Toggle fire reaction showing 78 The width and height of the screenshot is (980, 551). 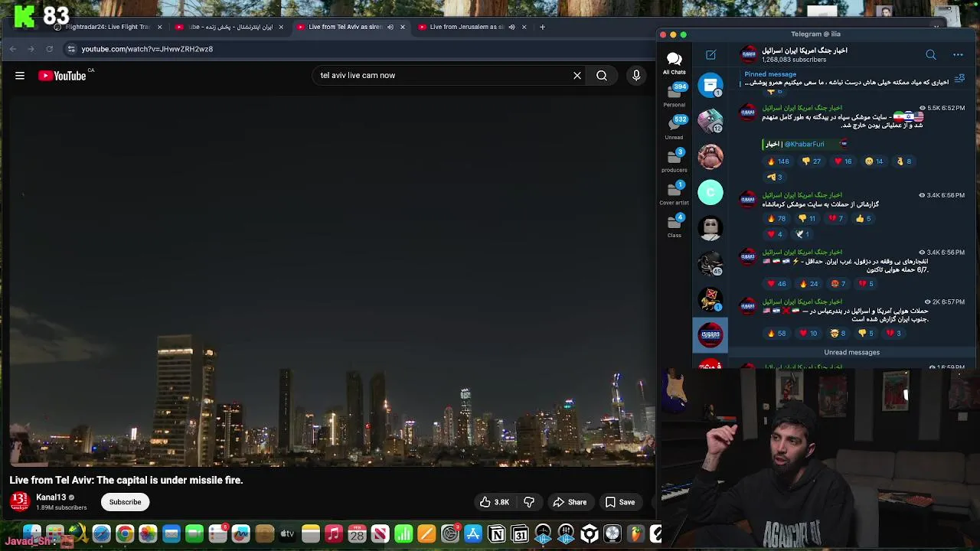[x=777, y=219]
